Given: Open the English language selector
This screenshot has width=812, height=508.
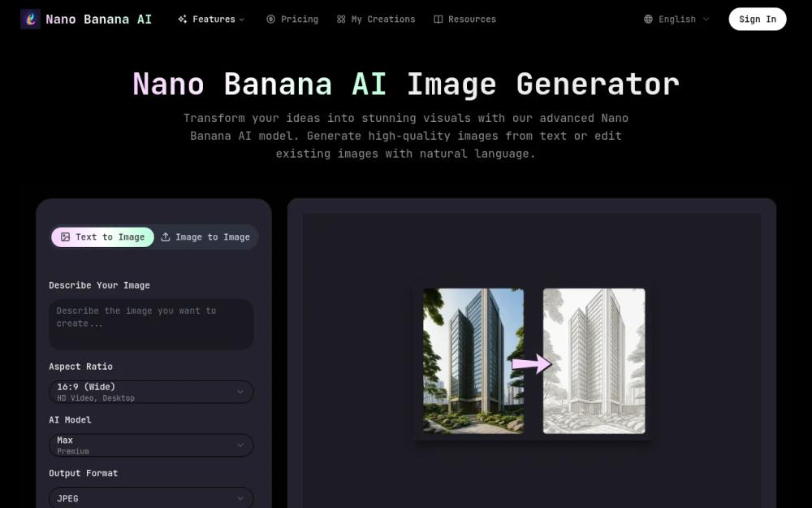Looking at the screenshot, I should pos(676,20).
